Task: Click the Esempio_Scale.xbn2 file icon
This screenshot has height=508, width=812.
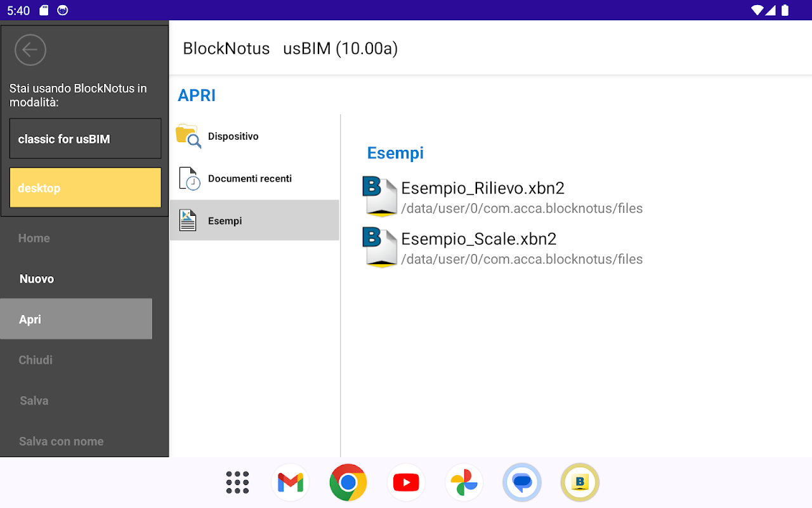Action: [x=380, y=248]
